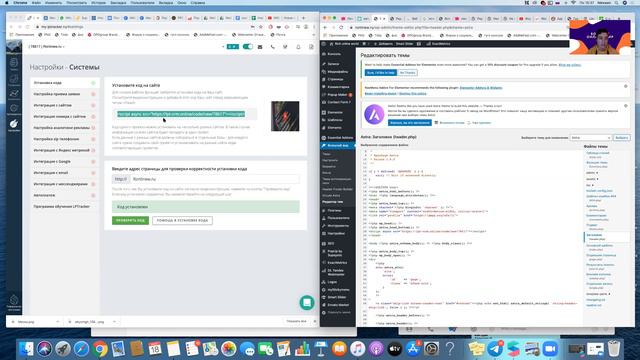Click 'Помощь в установке кода' button

click(x=182, y=220)
